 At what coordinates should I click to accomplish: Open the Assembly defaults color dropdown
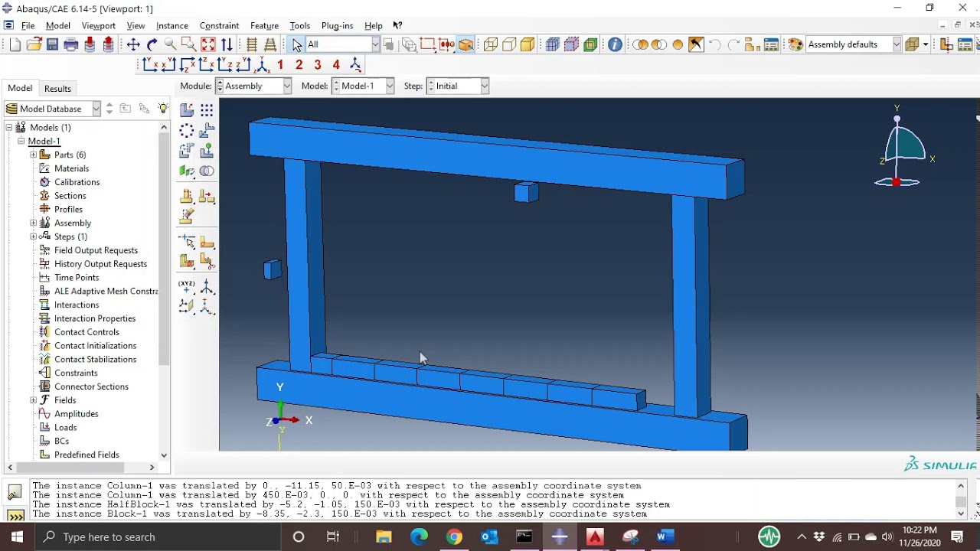854,45
